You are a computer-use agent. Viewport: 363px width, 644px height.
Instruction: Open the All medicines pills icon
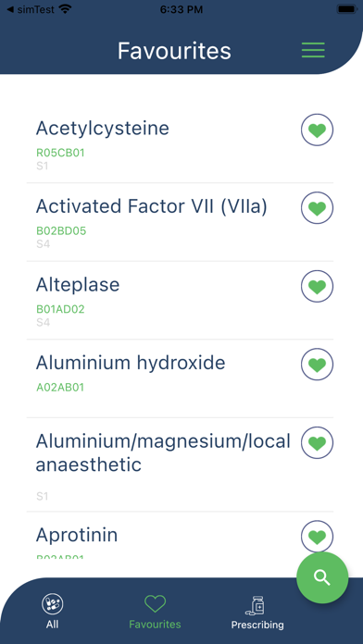(53, 603)
